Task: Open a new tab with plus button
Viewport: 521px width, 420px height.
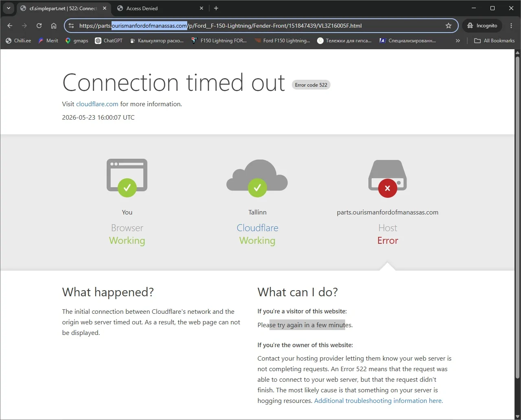Action: pos(216,8)
